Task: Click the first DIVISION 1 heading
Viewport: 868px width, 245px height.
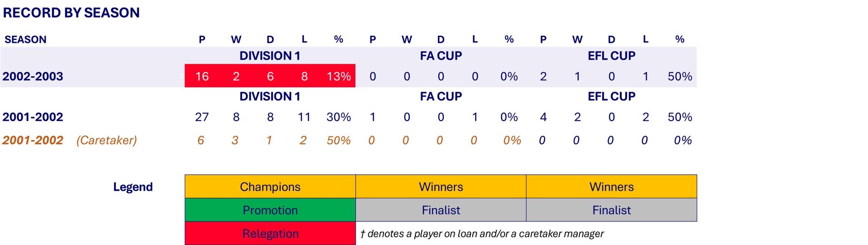Action: coord(270,56)
